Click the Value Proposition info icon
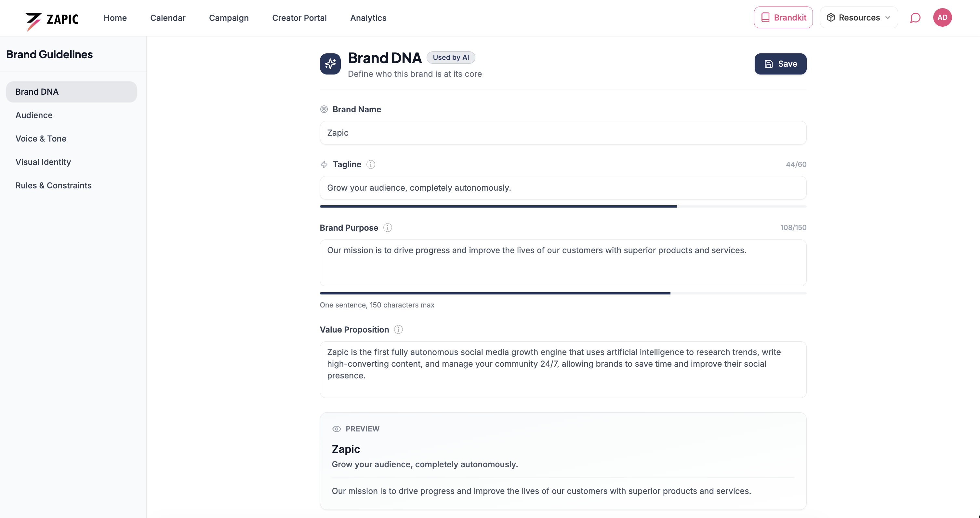The height and width of the screenshot is (518, 980). (x=398, y=330)
